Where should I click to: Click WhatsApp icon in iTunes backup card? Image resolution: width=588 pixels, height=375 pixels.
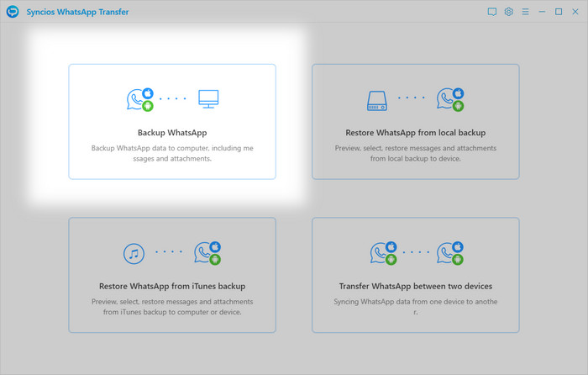(x=207, y=253)
